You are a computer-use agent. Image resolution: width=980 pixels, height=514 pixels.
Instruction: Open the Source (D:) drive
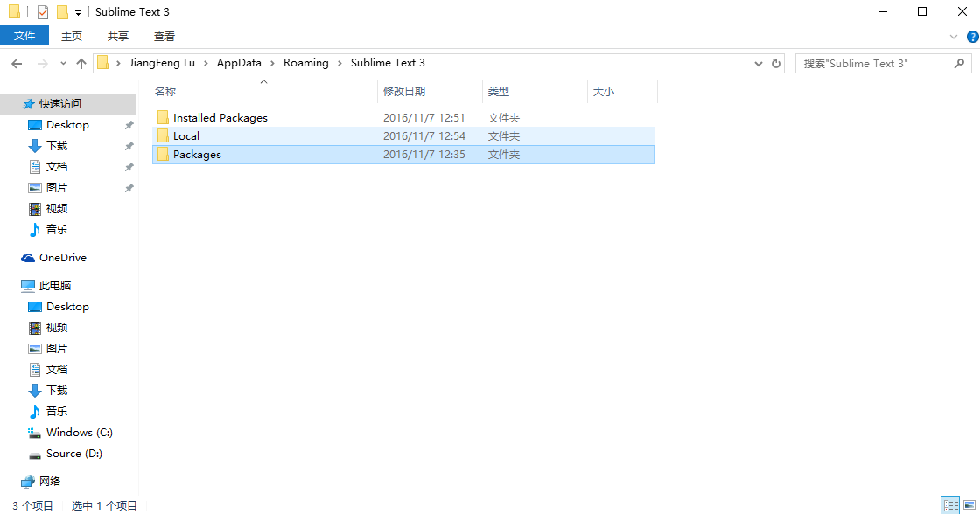point(73,454)
